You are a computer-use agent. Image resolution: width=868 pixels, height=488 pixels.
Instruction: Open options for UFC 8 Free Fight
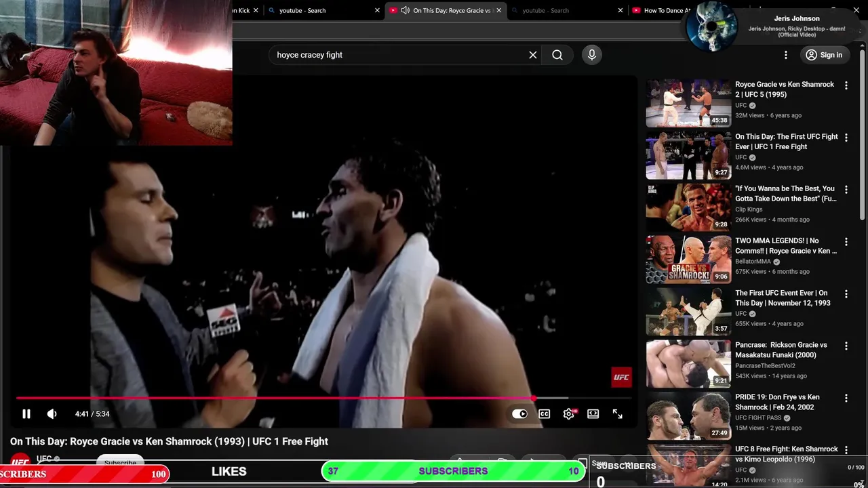(x=846, y=451)
